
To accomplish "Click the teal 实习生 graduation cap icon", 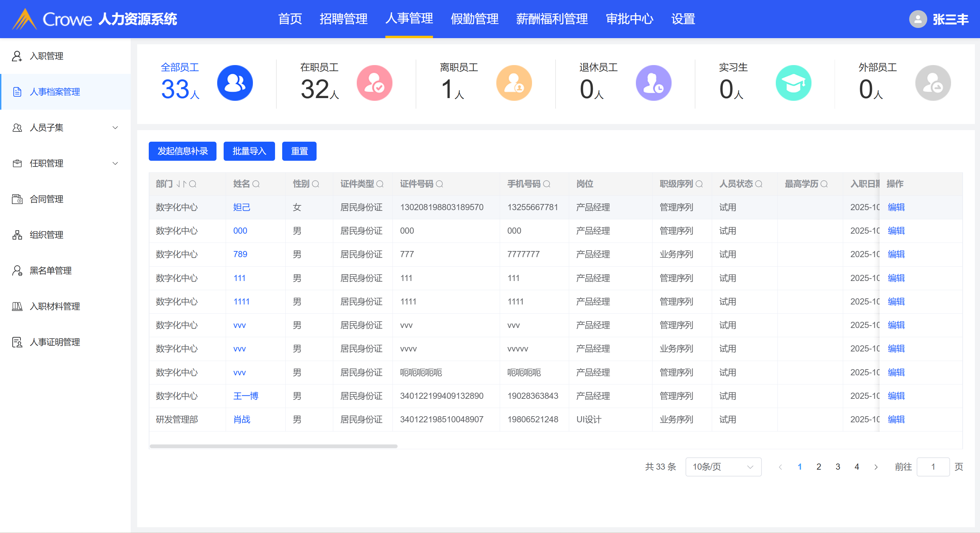I will point(793,83).
